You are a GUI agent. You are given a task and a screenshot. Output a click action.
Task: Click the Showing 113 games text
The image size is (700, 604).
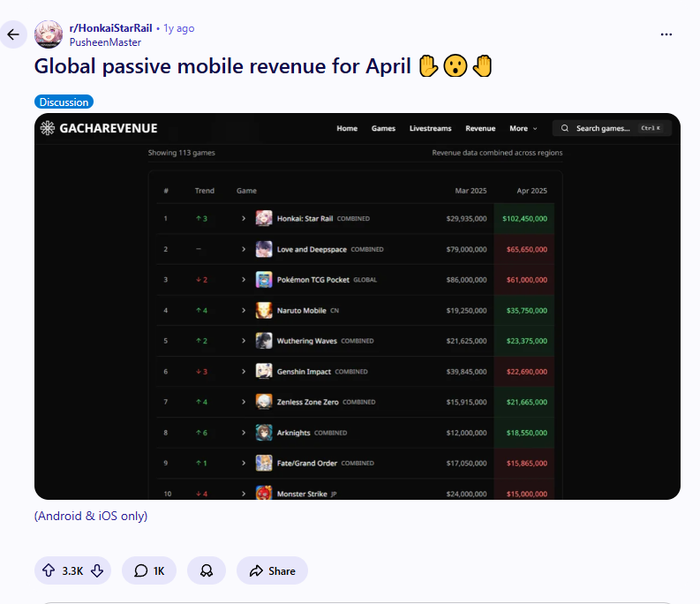pyautogui.click(x=181, y=153)
